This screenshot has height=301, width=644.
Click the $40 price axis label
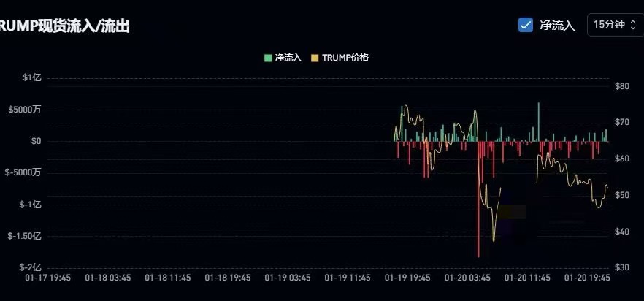point(622,232)
